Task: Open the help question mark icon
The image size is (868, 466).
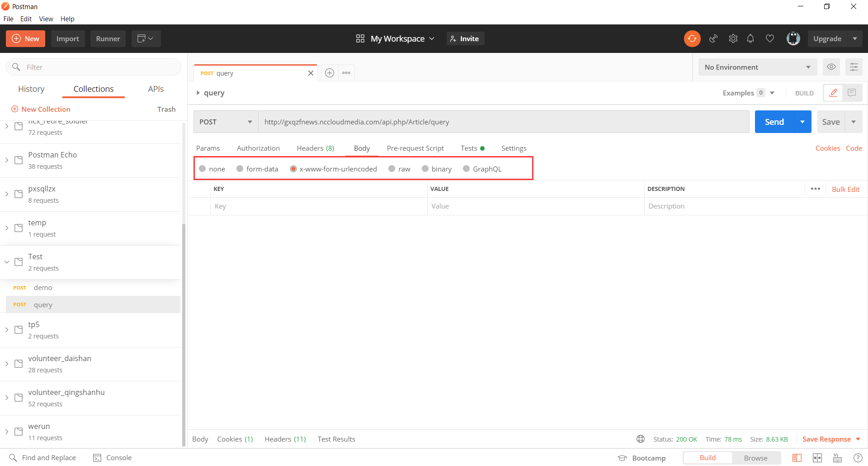Action: 858,458
